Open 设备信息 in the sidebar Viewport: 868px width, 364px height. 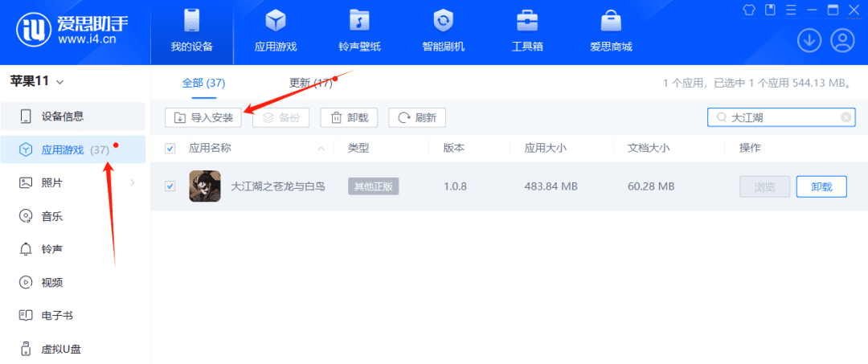click(63, 117)
